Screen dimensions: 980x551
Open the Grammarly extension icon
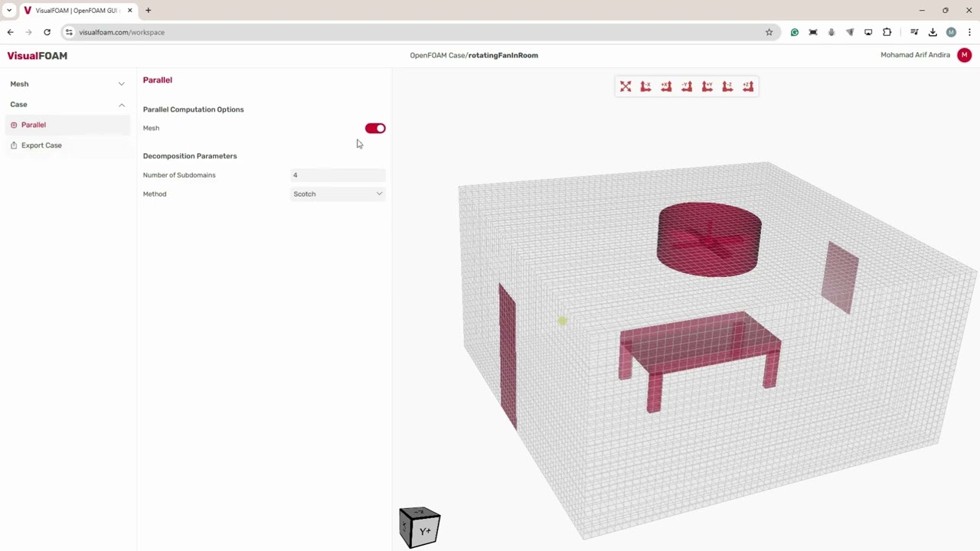(795, 32)
